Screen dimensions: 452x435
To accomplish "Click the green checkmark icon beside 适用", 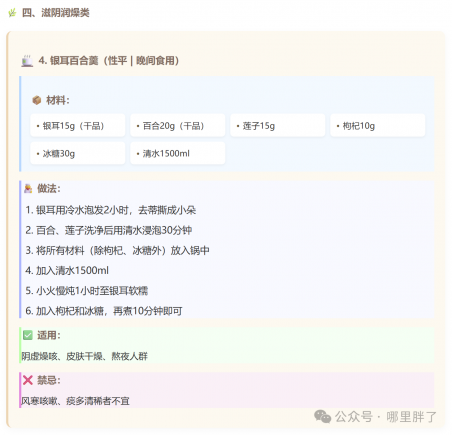I will [28, 335].
